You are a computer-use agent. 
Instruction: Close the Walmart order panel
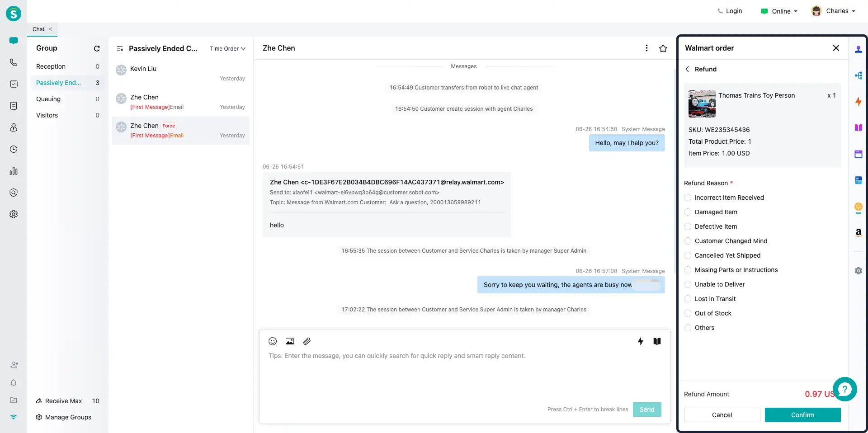coord(836,48)
